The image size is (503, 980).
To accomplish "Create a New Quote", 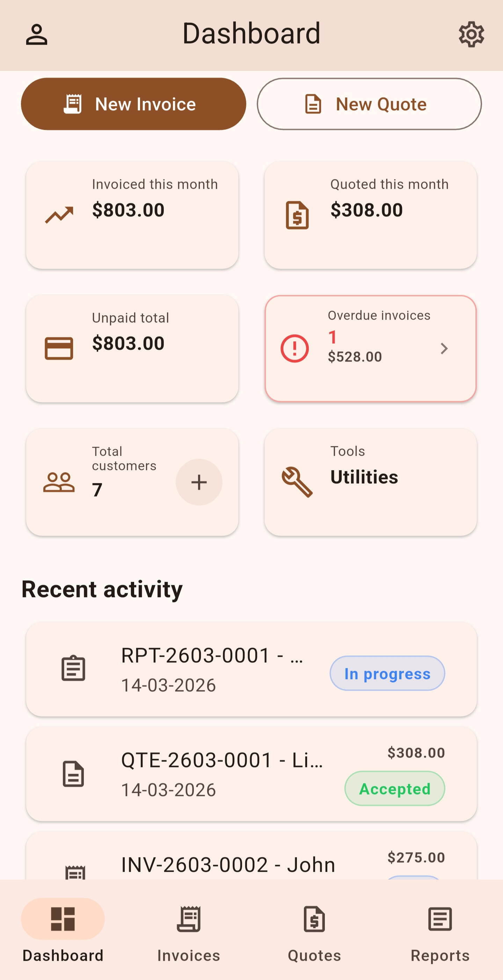I will 369,104.
